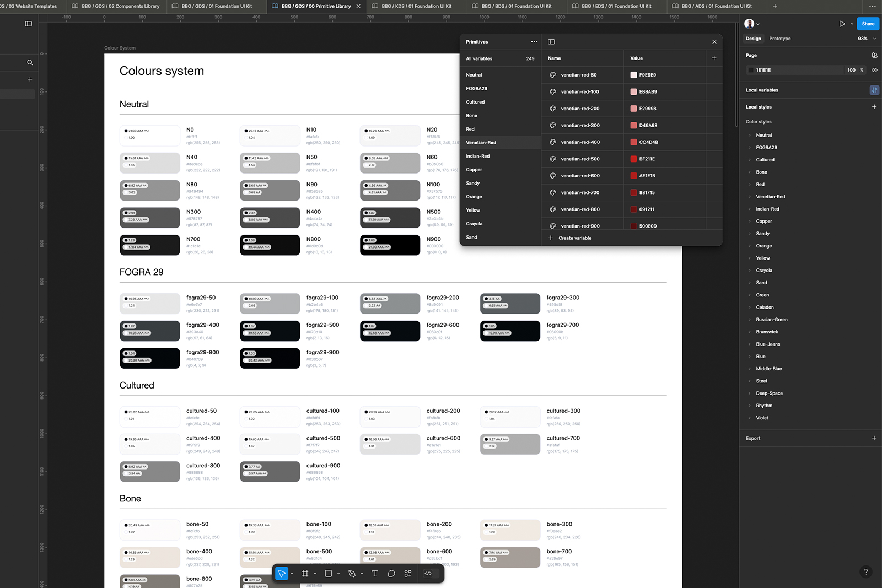Select the Frame tool in bottom toolbar
Image resolution: width=882 pixels, height=588 pixels.
pos(305,574)
